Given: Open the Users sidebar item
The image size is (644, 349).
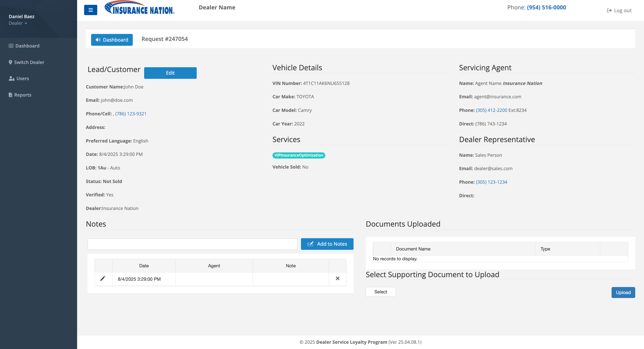Looking at the screenshot, I should point(19,78).
